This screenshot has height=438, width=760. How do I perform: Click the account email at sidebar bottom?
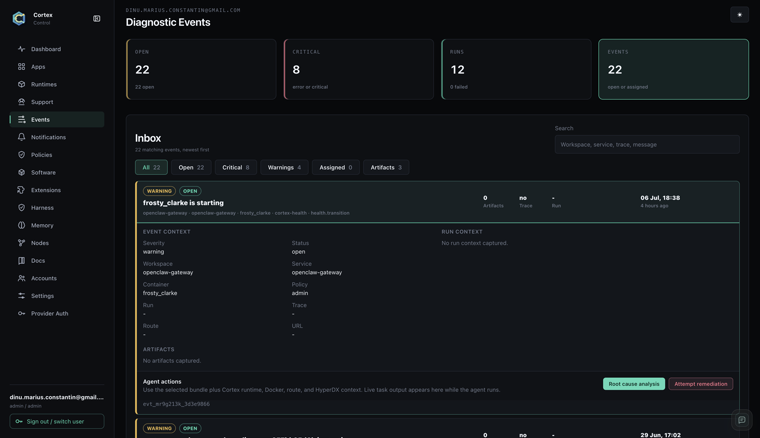coord(57,397)
